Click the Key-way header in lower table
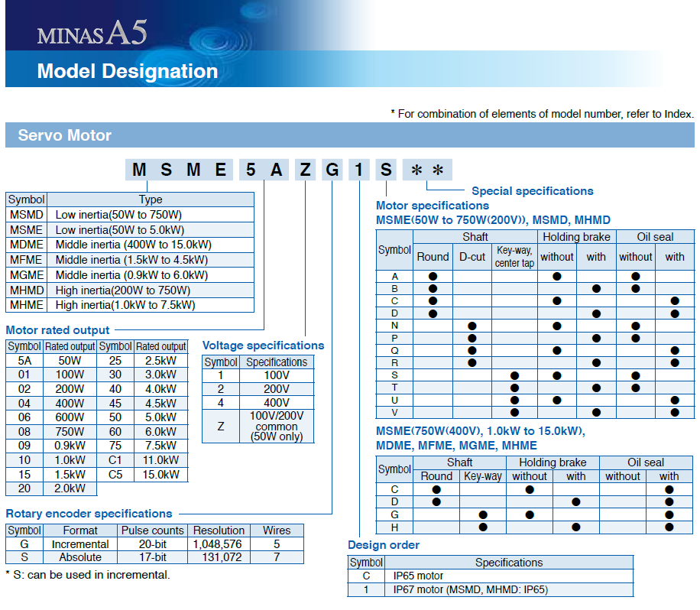 coord(483,476)
